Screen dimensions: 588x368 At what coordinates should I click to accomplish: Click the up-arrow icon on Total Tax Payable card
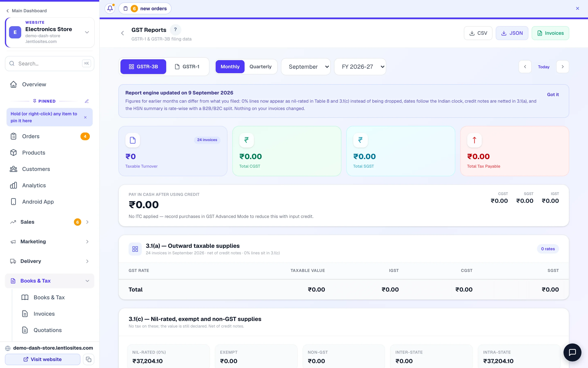coord(474,140)
